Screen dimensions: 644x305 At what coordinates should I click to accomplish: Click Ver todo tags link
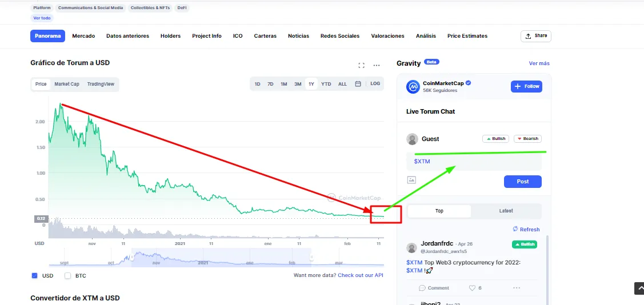point(42,18)
